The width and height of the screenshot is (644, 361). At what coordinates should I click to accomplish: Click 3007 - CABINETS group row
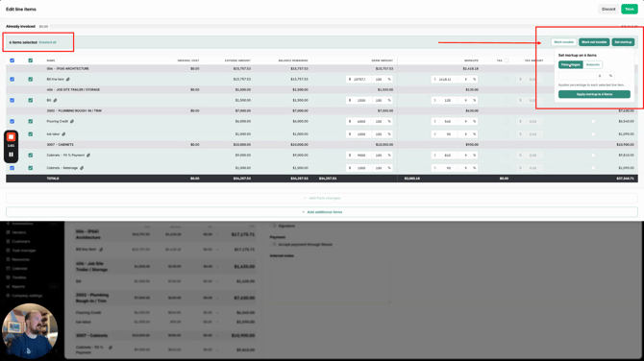point(322,144)
